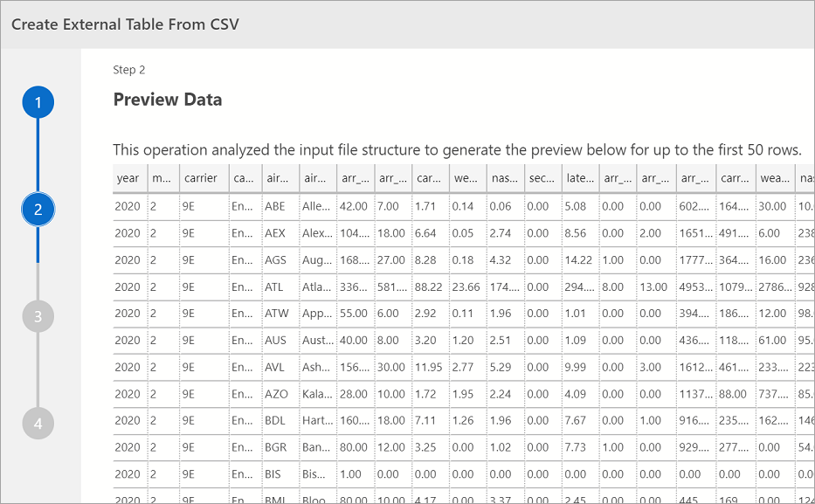Click the sec... column header

coord(542,178)
